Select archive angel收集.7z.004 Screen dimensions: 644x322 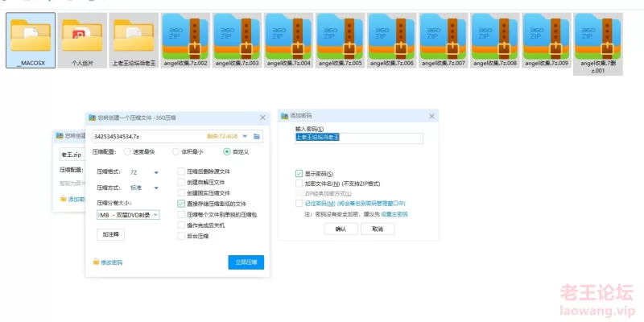pyautogui.click(x=289, y=40)
